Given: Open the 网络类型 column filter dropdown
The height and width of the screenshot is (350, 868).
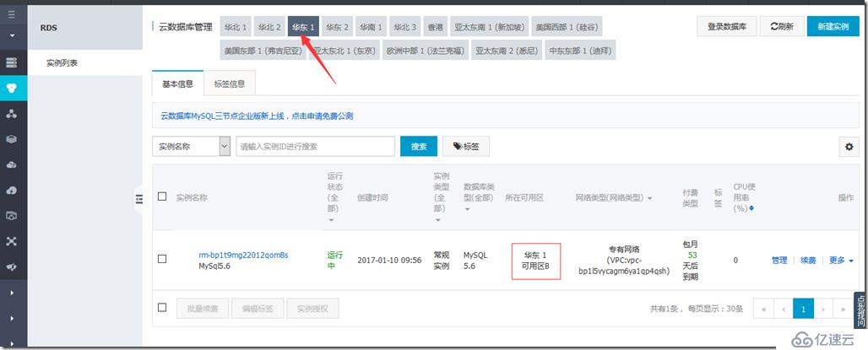Looking at the screenshot, I should click(x=648, y=198).
